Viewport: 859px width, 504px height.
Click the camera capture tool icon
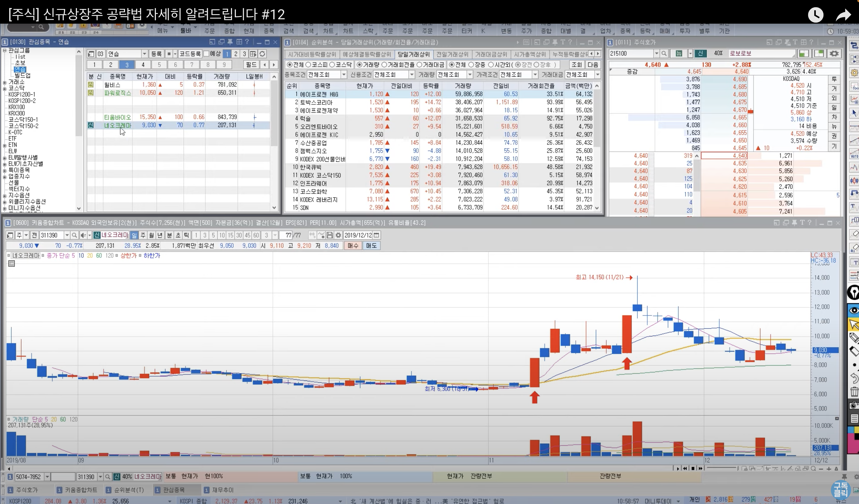(854, 405)
